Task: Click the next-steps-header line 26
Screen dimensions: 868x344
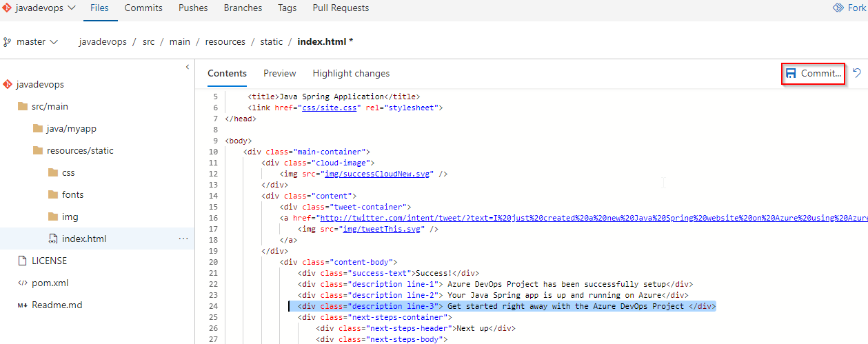Action: [x=416, y=328]
